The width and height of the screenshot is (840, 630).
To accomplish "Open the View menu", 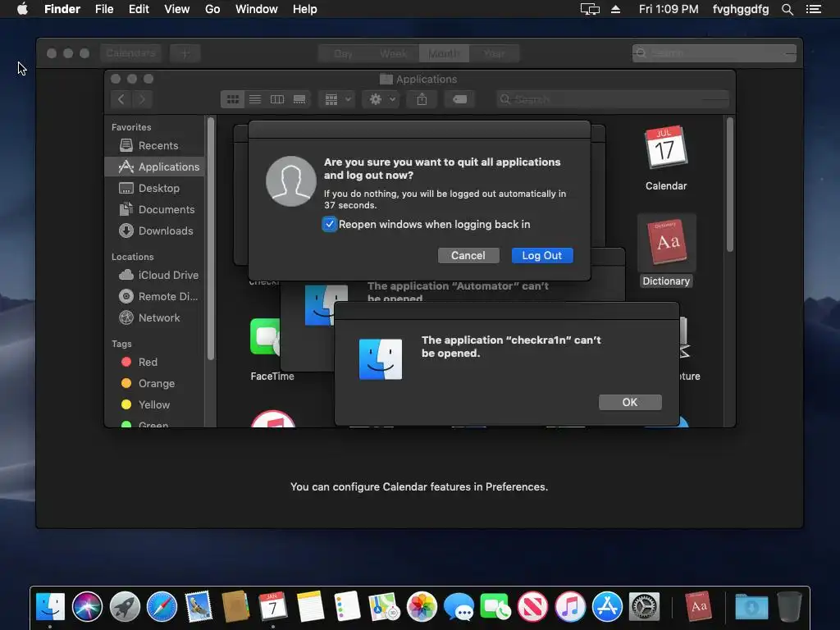I will [177, 9].
